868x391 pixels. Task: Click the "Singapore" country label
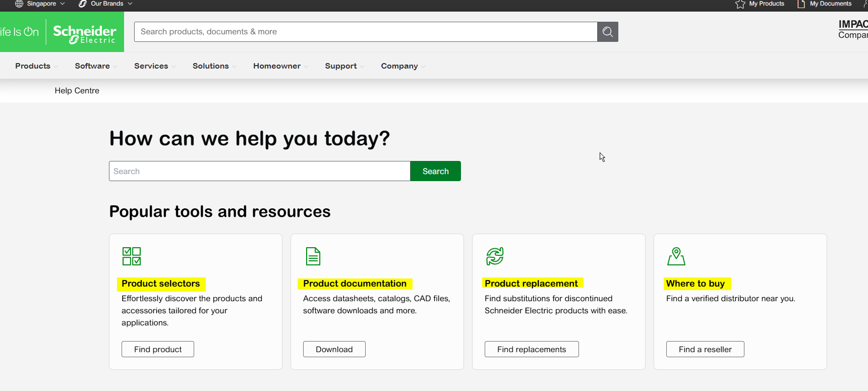coord(41,4)
